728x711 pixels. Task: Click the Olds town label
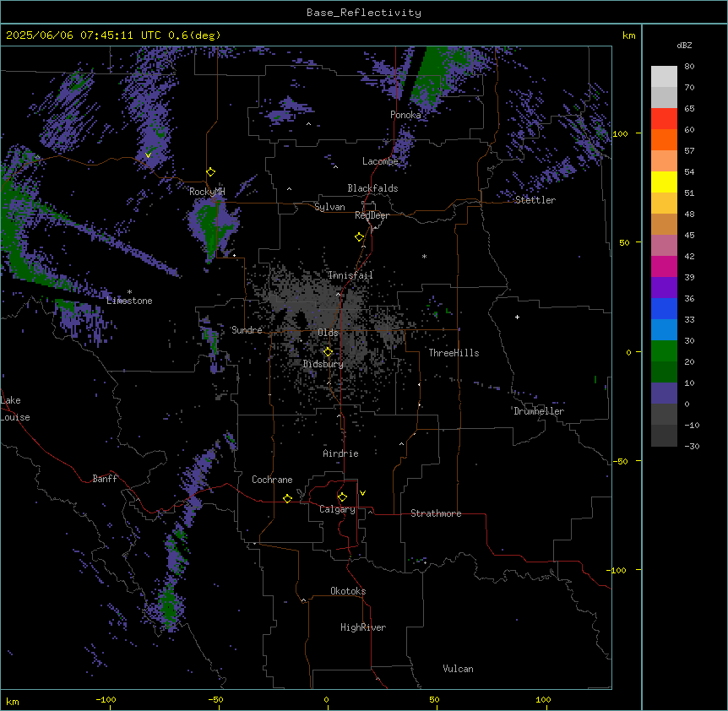tap(328, 333)
